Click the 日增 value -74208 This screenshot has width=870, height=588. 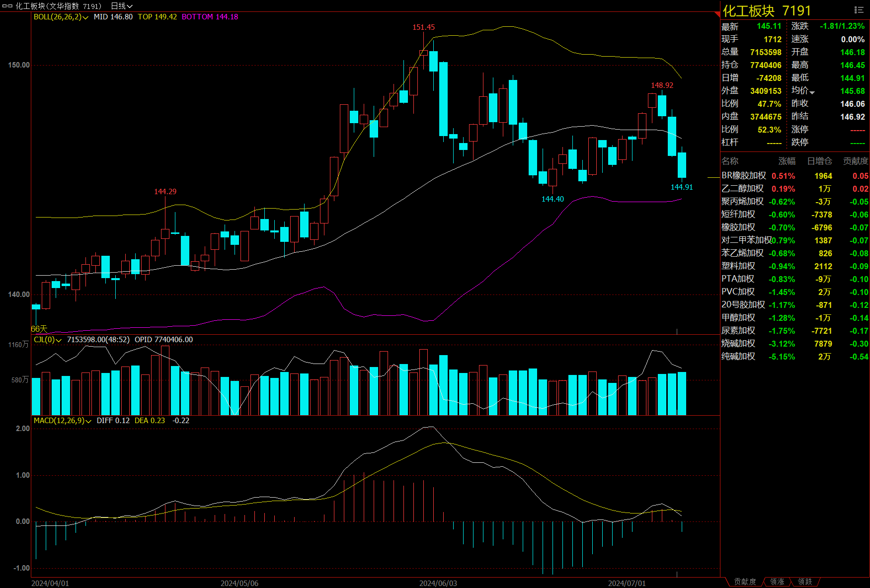click(769, 78)
